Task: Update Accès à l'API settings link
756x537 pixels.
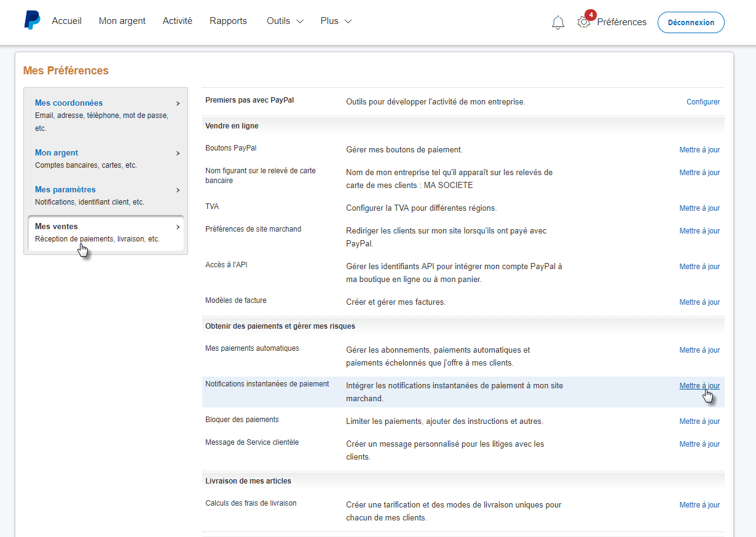Action: point(699,267)
